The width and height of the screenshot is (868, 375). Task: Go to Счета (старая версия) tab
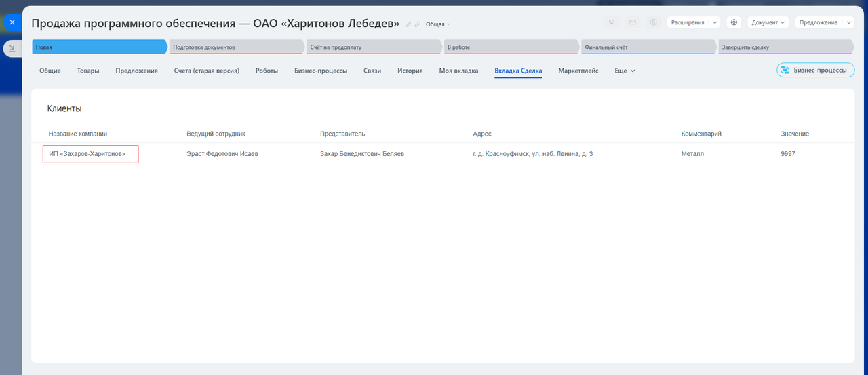coord(207,71)
